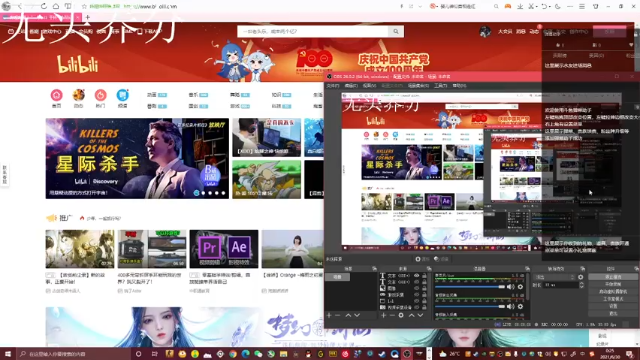
Task: Mute the middle mixer channel speaker
Action: coord(511,307)
